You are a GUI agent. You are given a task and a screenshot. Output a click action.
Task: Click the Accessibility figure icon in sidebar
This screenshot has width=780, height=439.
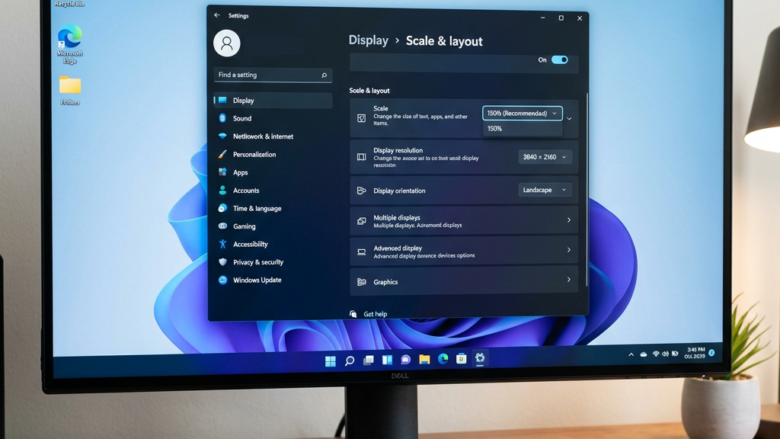222,244
